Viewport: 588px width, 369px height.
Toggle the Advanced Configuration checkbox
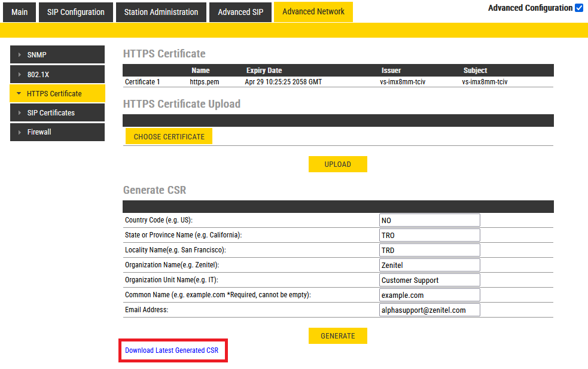click(x=578, y=8)
